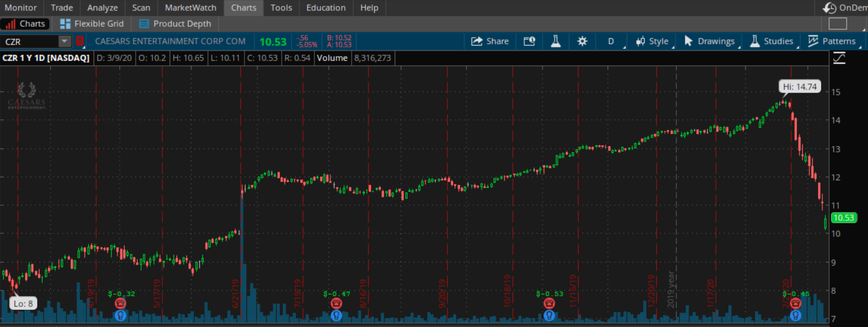Open the Analyze tab
This screenshot has width=868, height=327.
pyautogui.click(x=102, y=8)
